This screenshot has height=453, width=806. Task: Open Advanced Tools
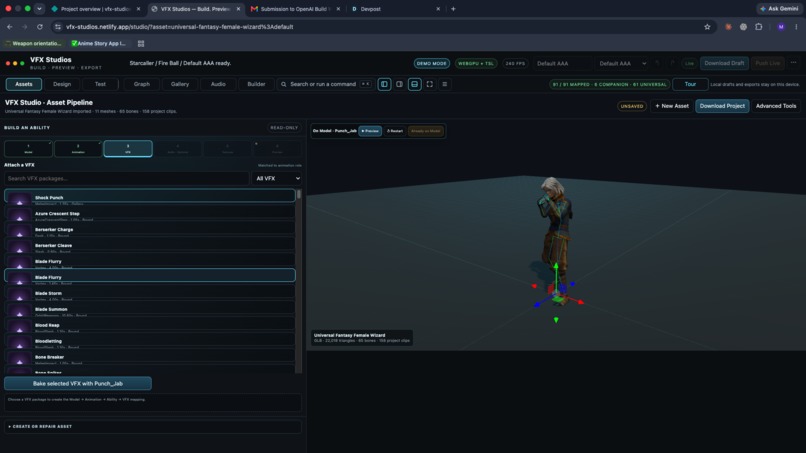coord(776,106)
